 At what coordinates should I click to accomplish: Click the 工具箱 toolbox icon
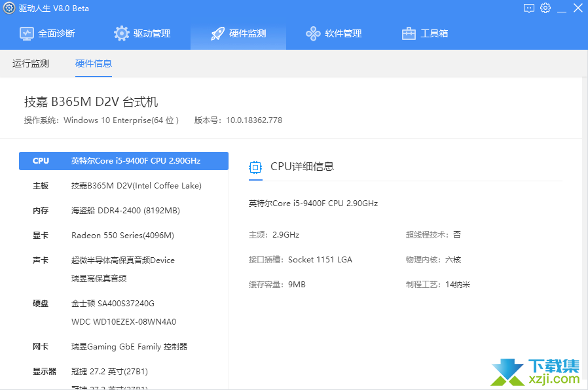tap(409, 34)
